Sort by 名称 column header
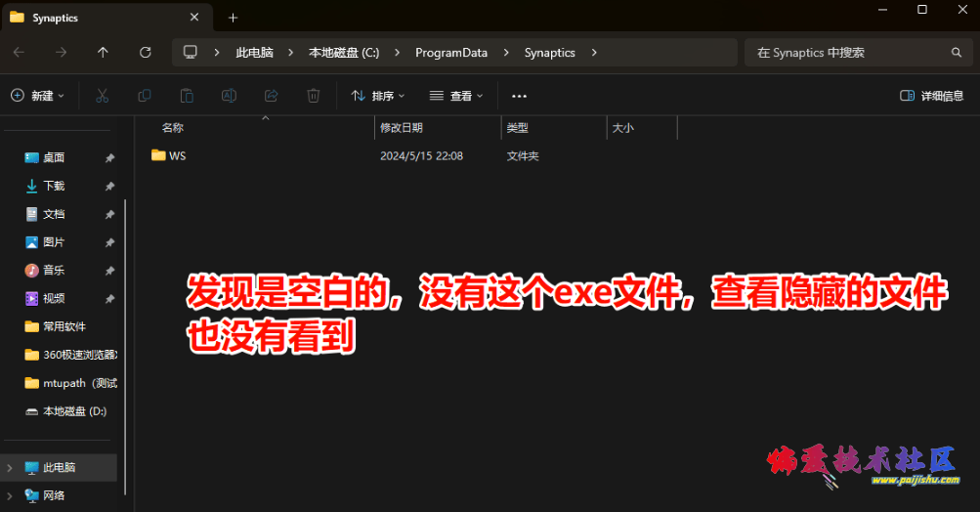Image resolution: width=980 pixels, height=512 pixels. click(173, 128)
